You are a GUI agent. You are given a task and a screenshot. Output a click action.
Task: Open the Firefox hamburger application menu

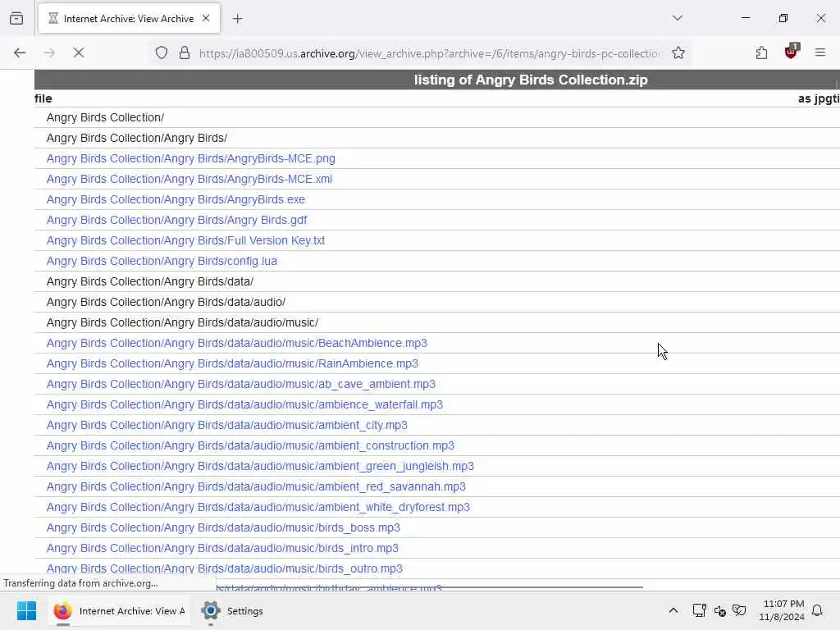coord(819,52)
